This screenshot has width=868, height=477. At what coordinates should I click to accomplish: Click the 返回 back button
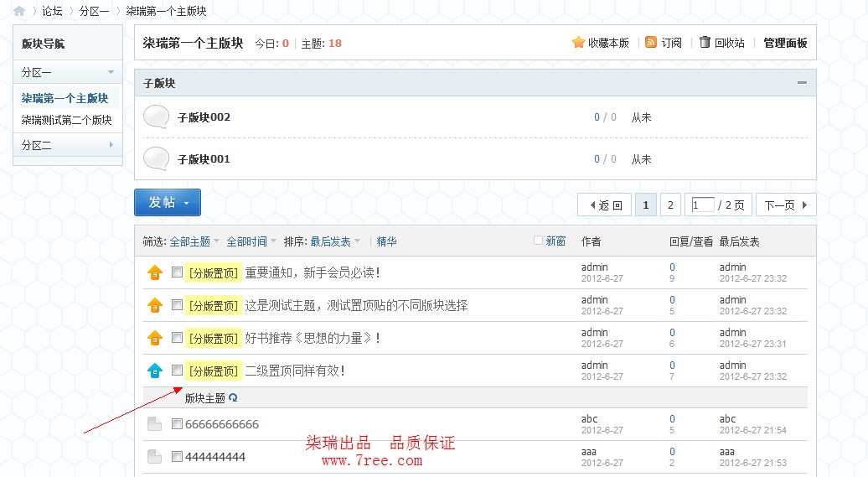coord(605,205)
